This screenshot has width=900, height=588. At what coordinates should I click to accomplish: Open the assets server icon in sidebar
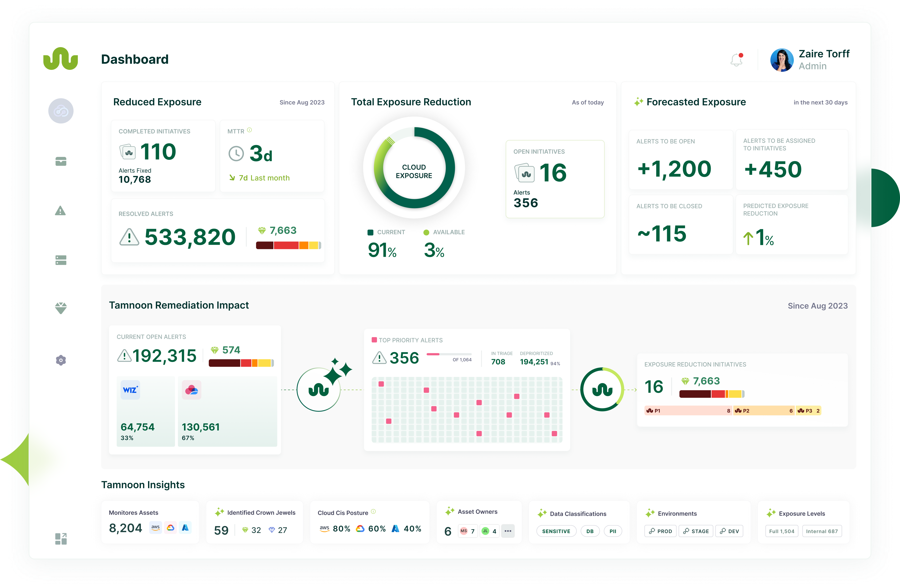[x=61, y=260]
